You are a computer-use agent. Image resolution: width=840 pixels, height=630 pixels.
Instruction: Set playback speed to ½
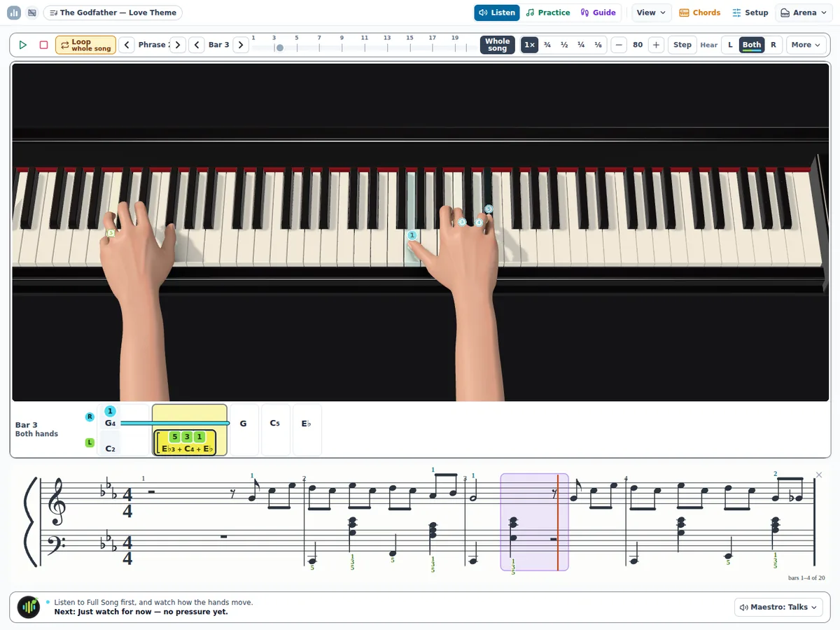[x=564, y=45]
